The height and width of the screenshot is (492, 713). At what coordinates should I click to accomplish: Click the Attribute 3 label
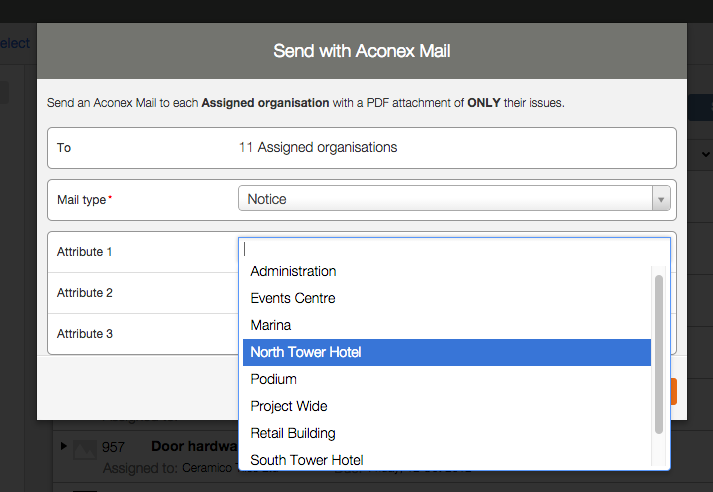pos(85,334)
